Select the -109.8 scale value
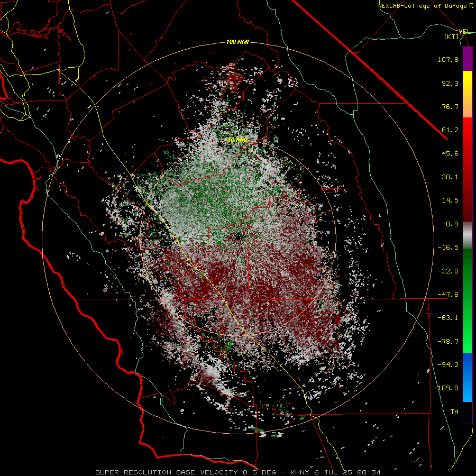476x476 pixels. [446, 388]
